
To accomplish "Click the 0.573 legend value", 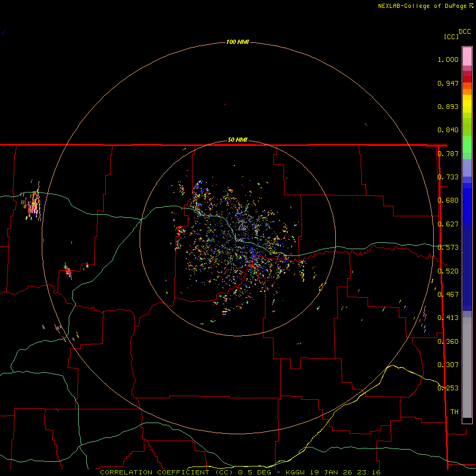I will [x=448, y=248].
